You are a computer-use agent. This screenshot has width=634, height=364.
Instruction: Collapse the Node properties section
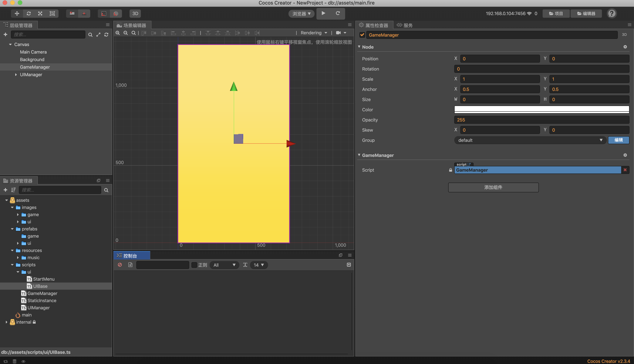(359, 47)
